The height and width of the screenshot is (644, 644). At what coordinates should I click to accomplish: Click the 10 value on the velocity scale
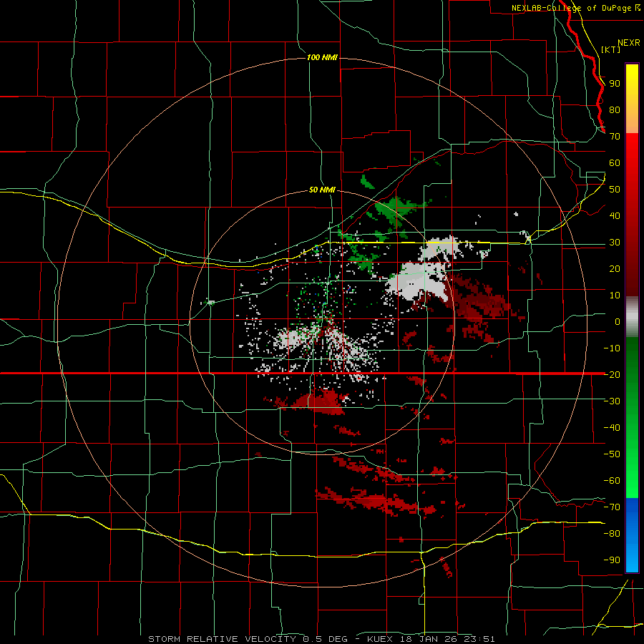pyautogui.click(x=615, y=296)
